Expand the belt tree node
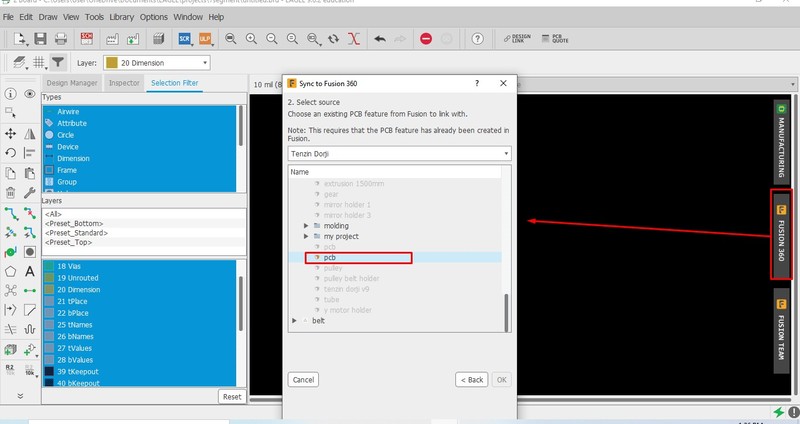The width and height of the screenshot is (800, 424). pyautogui.click(x=294, y=320)
